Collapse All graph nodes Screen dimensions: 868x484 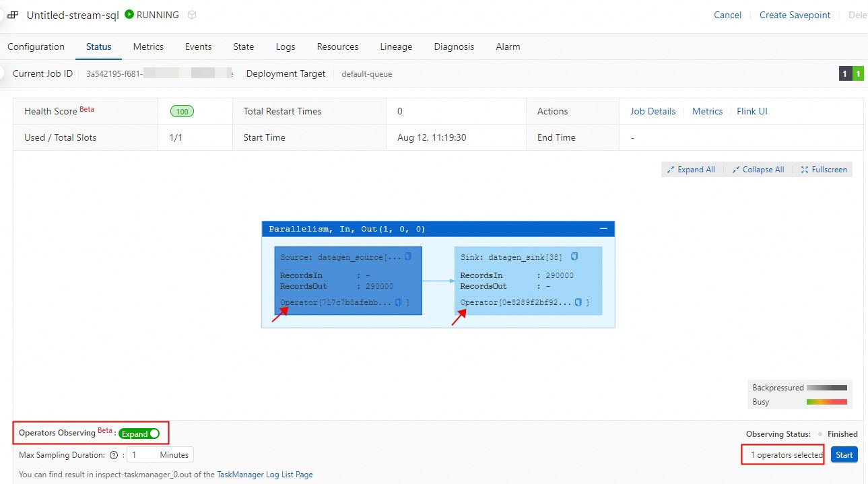pos(758,170)
